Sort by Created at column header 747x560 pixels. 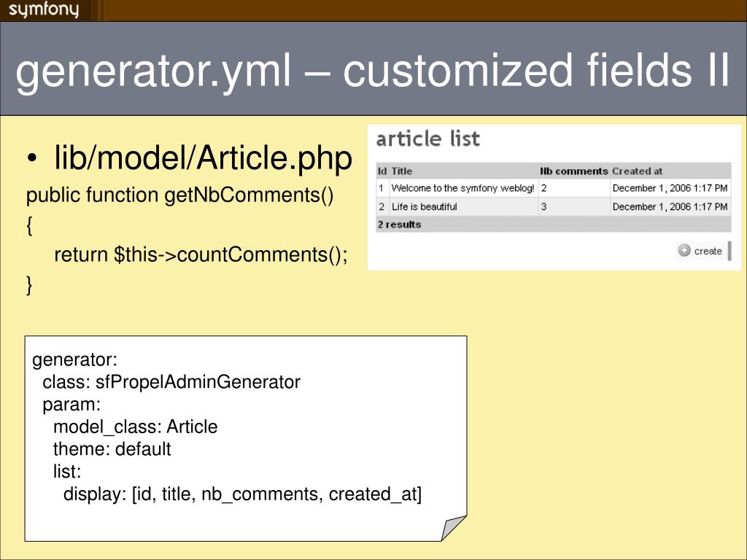coord(638,171)
